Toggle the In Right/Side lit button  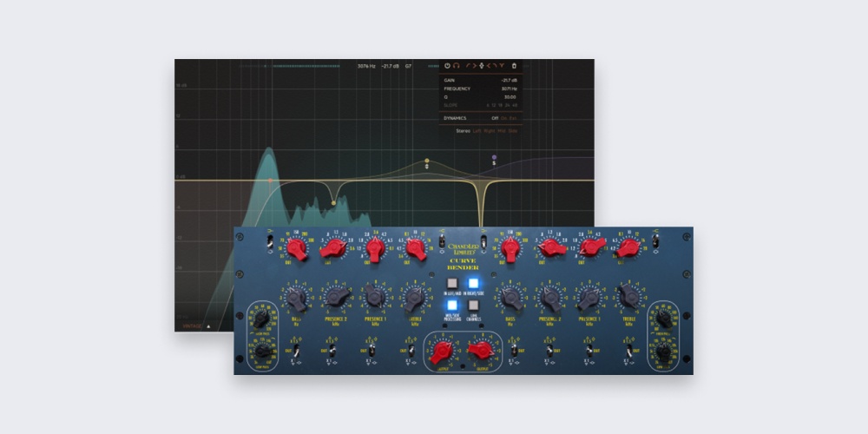pyautogui.click(x=474, y=284)
